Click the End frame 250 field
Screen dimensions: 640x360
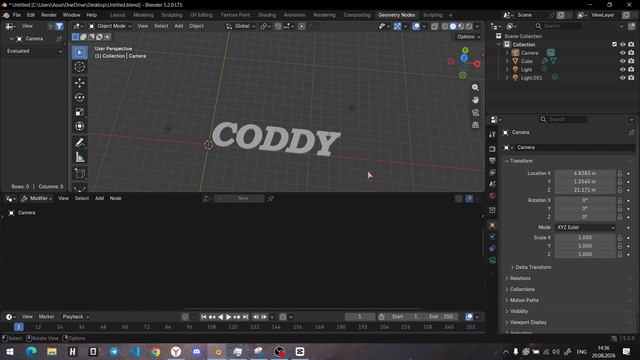coord(440,317)
